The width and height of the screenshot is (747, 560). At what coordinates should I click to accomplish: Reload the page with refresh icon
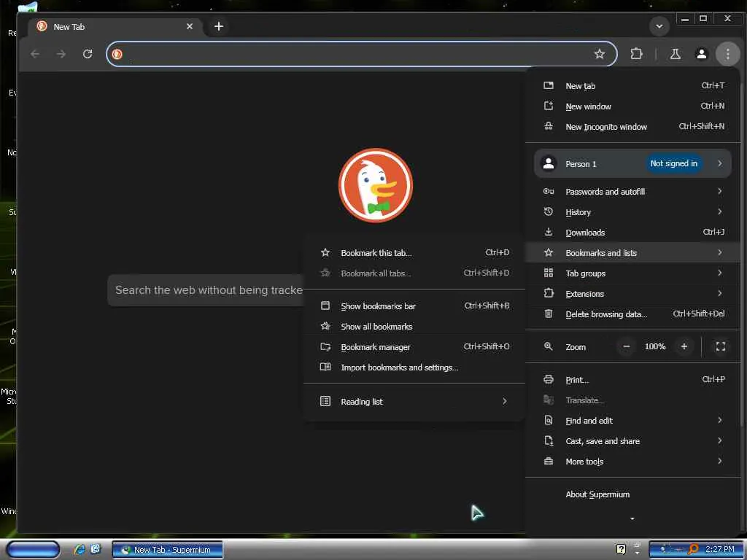88,54
